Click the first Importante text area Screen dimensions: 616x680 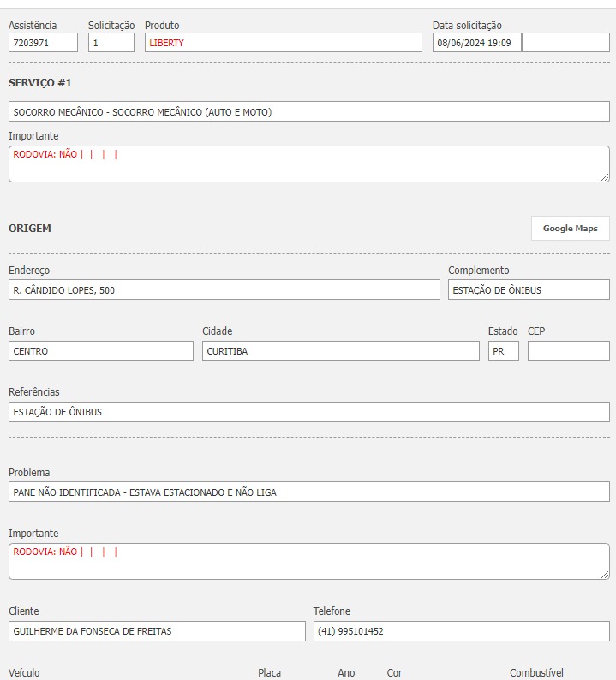pos(308,164)
